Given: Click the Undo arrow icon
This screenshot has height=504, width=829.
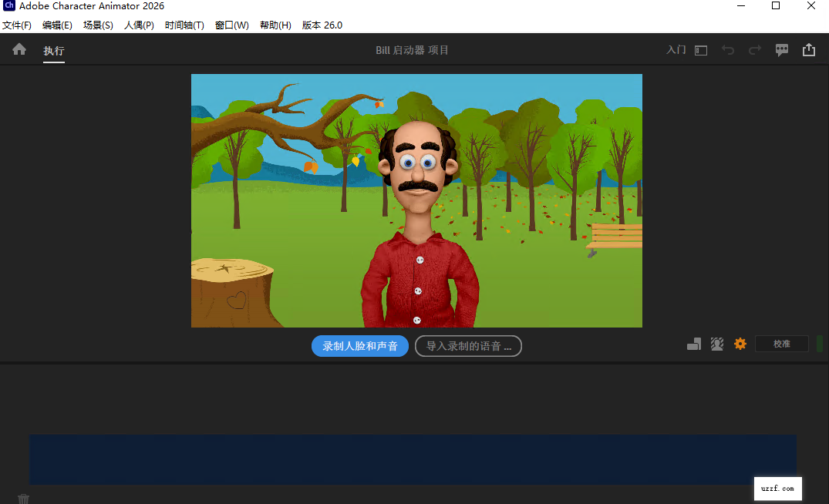Looking at the screenshot, I should tap(728, 49).
